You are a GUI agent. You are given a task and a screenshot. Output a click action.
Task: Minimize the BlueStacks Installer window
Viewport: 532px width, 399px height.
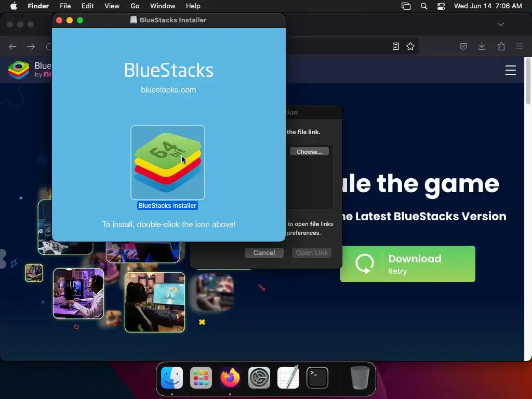point(70,20)
